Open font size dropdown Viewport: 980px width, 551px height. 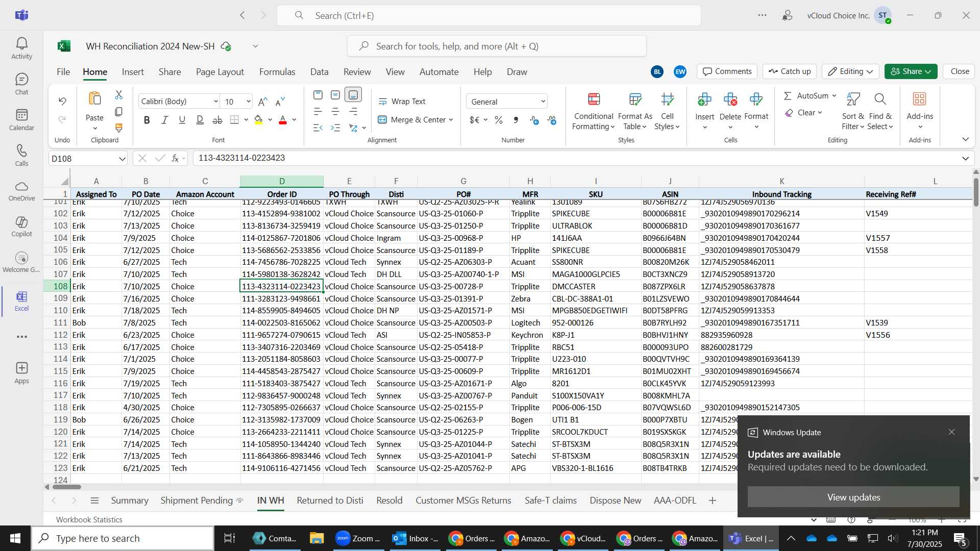point(249,102)
